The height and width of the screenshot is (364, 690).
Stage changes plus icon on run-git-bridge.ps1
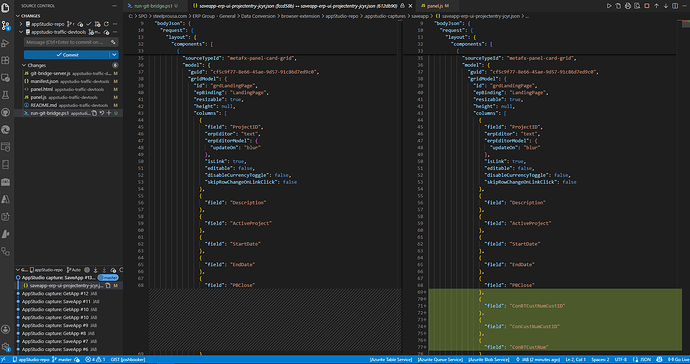point(109,113)
